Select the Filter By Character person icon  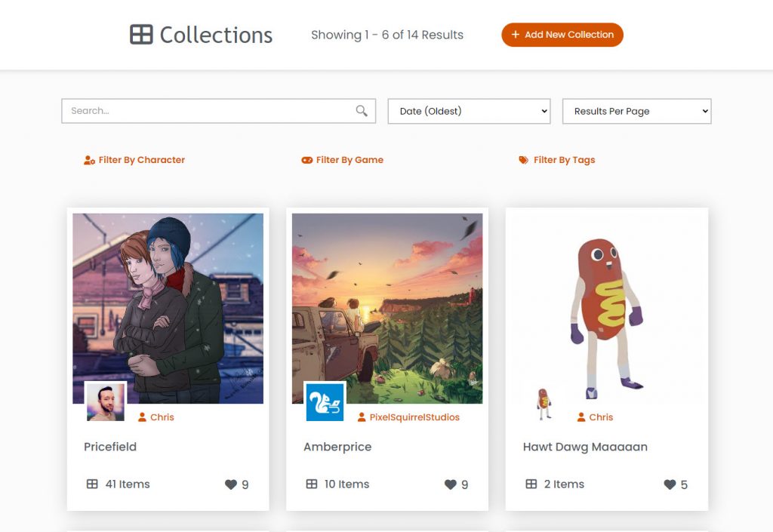(x=88, y=159)
